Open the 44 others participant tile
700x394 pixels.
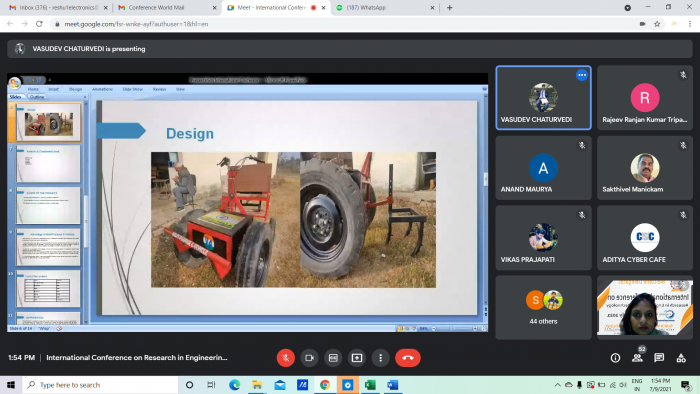[x=543, y=307]
